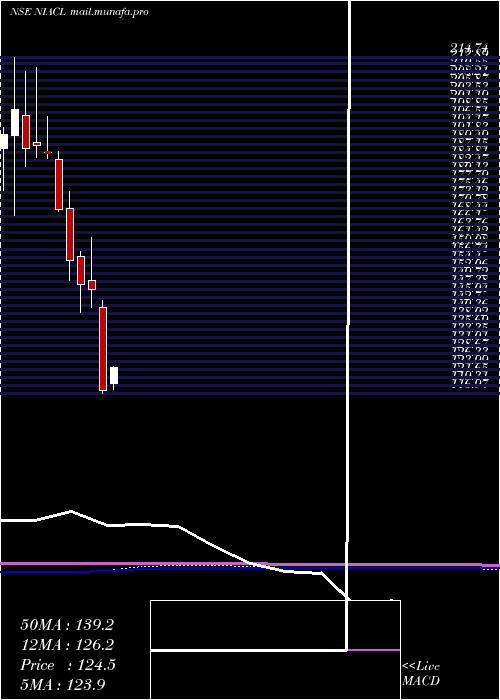Select the 12MA : 126.2 readout

click(67, 645)
